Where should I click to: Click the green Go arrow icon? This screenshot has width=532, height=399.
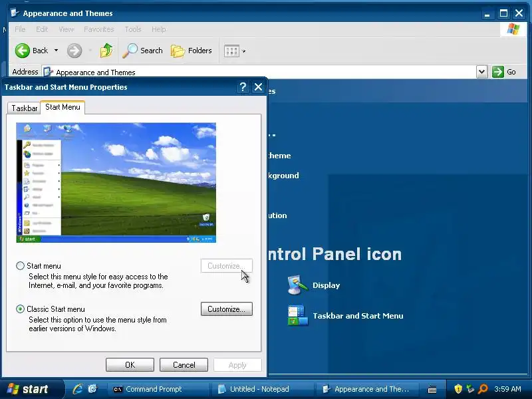[497, 72]
